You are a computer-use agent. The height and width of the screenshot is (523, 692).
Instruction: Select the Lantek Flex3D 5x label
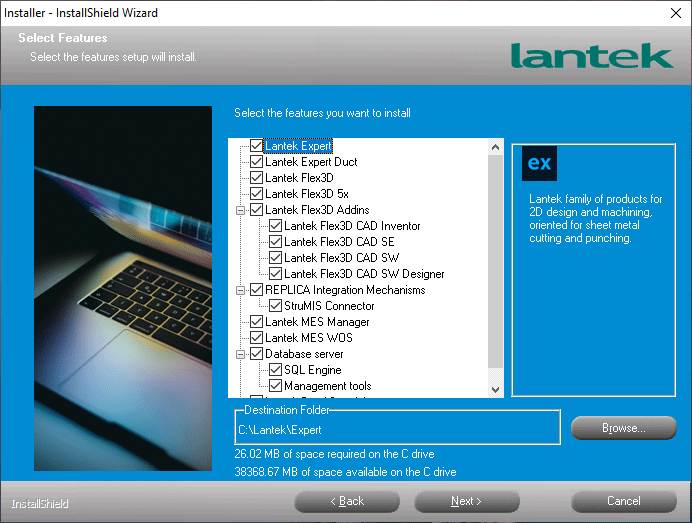(x=307, y=194)
